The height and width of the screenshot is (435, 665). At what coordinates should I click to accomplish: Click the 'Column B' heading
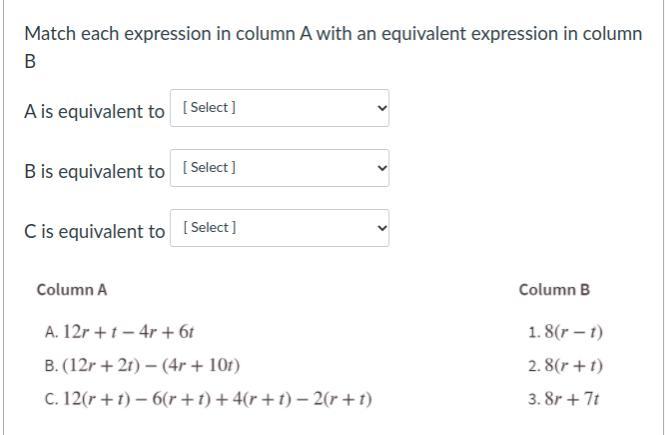coord(554,290)
